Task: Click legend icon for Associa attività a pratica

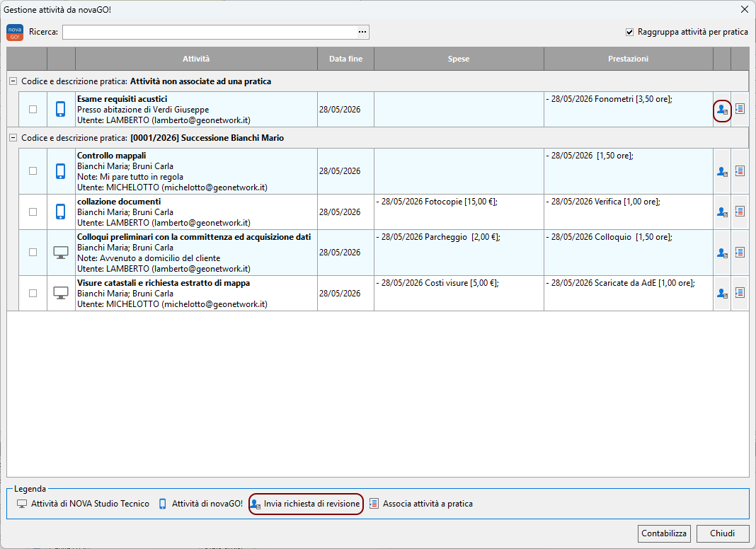Action: pos(374,504)
